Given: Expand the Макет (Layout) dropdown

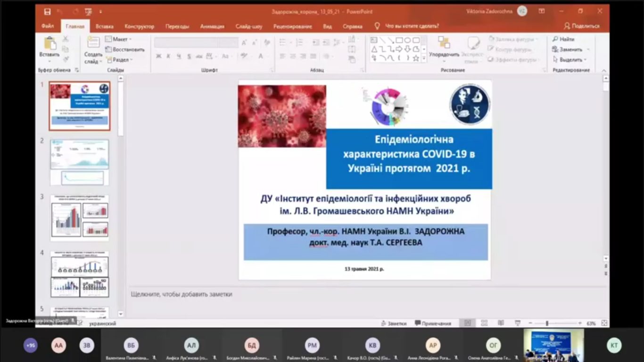Looking at the screenshot, I should click(118, 39).
